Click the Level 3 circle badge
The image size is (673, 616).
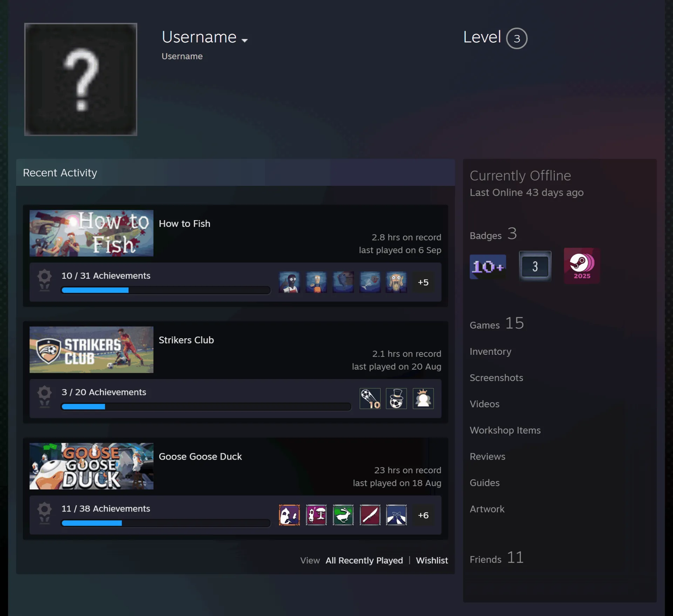point(516,38)
